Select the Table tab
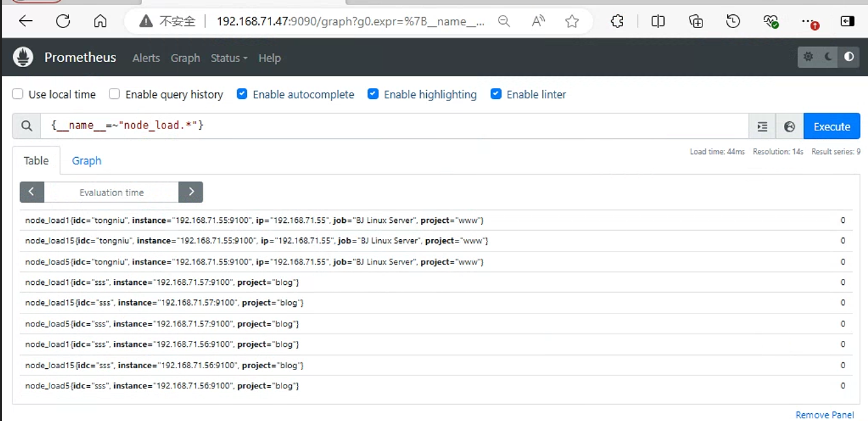 tap(36, 160)
